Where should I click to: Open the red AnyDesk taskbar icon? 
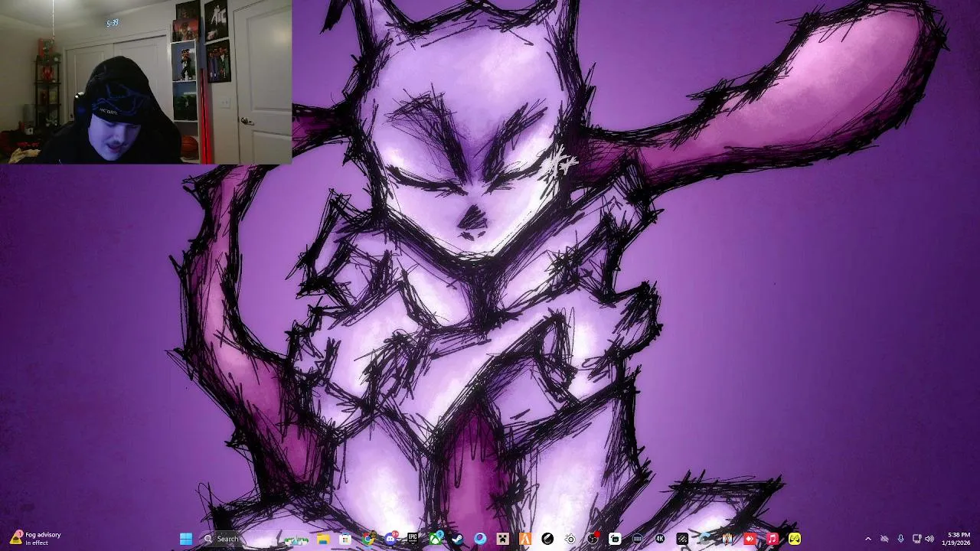coord(749,539)
